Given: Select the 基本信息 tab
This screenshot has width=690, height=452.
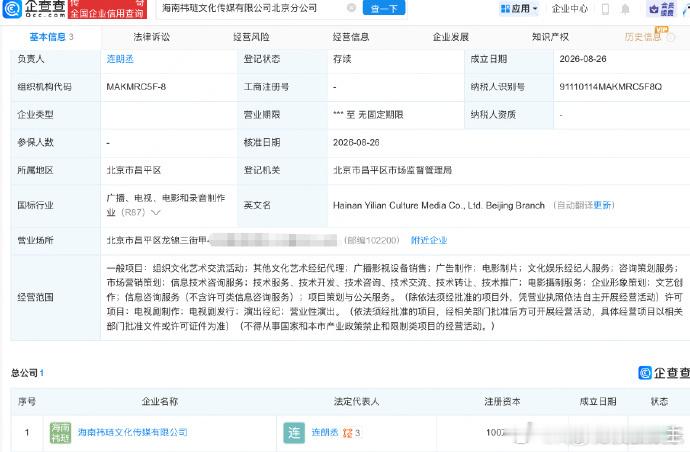Looking at the screenshot, I should tap(51, 37).
